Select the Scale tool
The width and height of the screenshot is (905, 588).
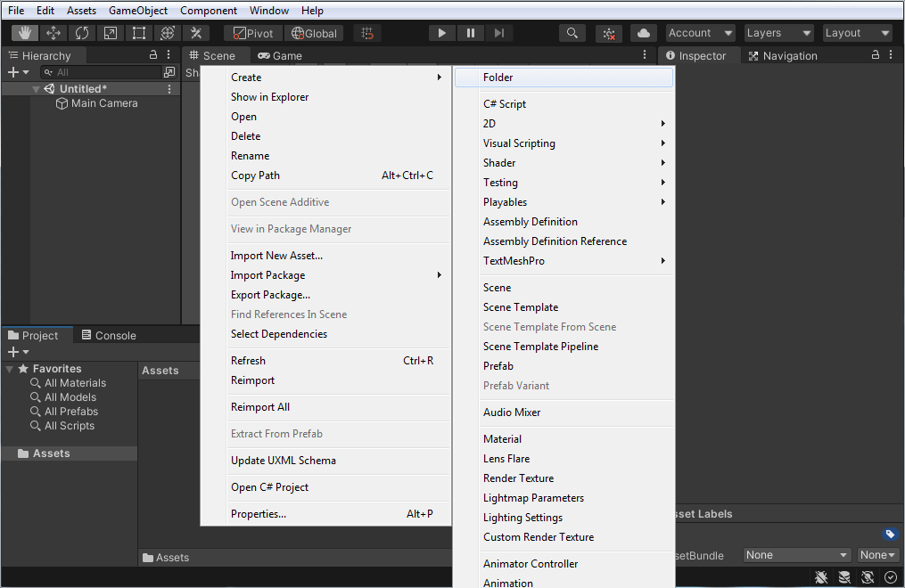pyautogui.click(x=111, y=32)
